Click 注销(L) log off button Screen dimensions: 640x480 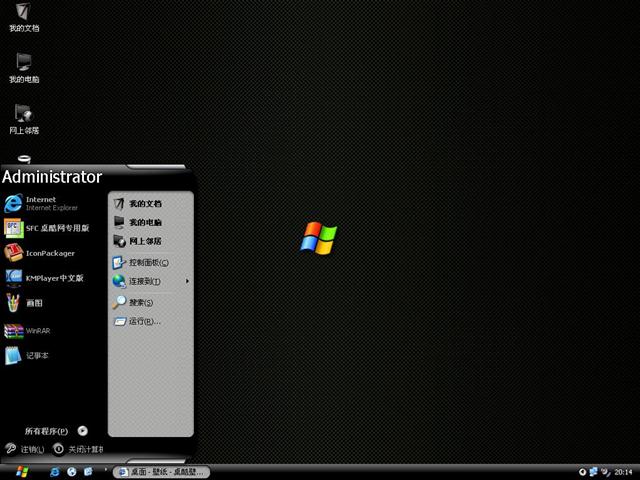25,449
